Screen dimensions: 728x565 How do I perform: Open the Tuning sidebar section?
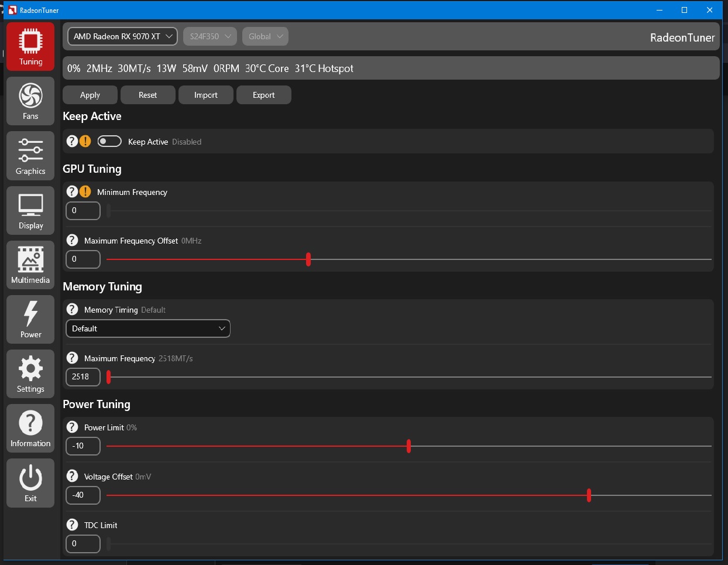(30, 47)
